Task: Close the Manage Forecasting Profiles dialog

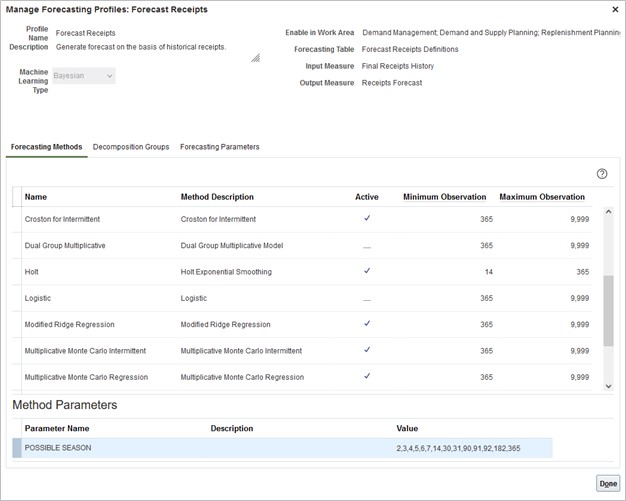Action: tap(615, 10)
